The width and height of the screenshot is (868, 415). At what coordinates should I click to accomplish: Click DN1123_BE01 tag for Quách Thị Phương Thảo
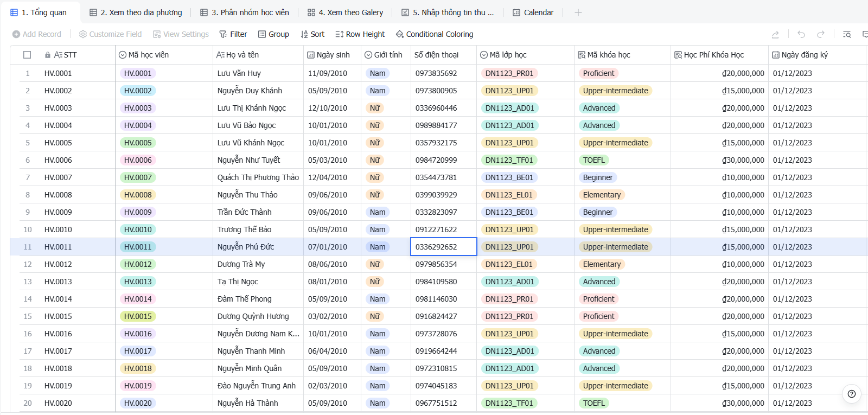pos(509,177)
